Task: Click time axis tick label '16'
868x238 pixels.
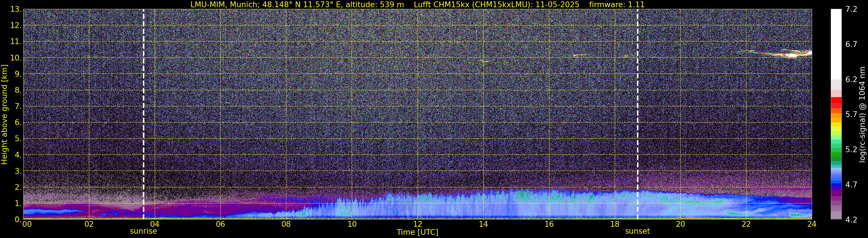Action: [549, 224]
